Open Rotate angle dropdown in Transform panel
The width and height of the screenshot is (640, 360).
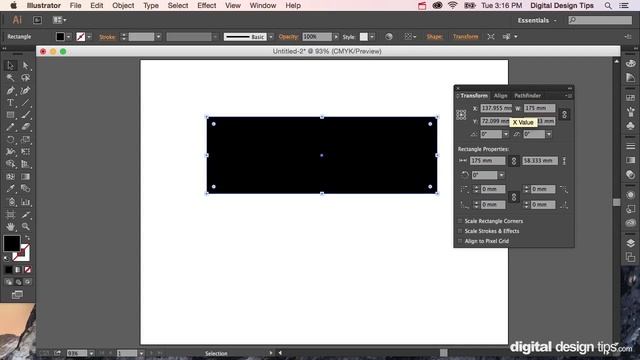click(x=506, y=134)
